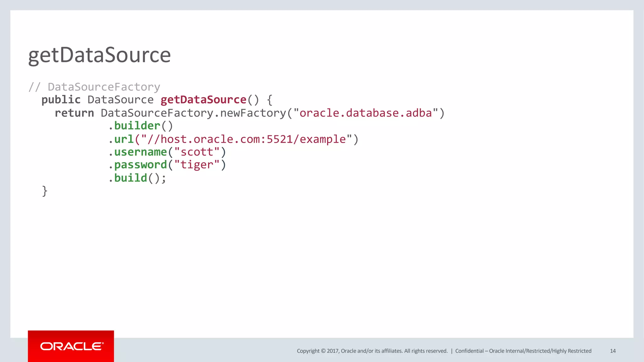Click the Oracle logo
Screen dimensions: 644x362
pyautogui.click(x=71, y=346)
